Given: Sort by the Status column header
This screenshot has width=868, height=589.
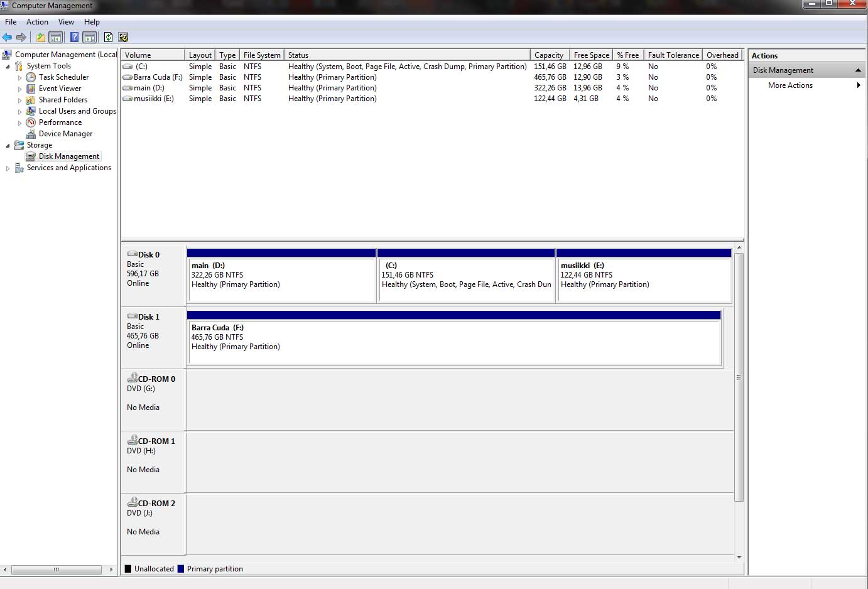Looking at the screenshot, I should 407,55.
